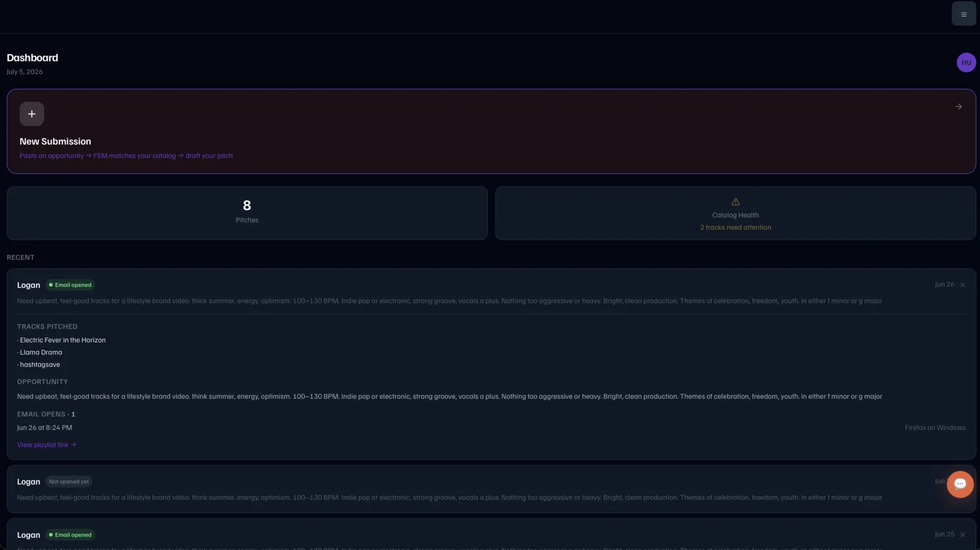Dismiss the Jun 25 Logan pitch with X

pos(962,535)
